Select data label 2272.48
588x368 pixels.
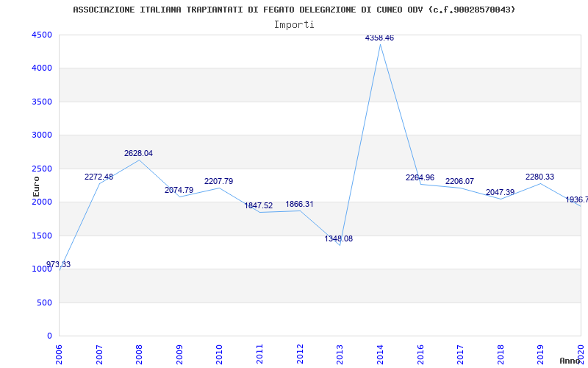point(98,177)
